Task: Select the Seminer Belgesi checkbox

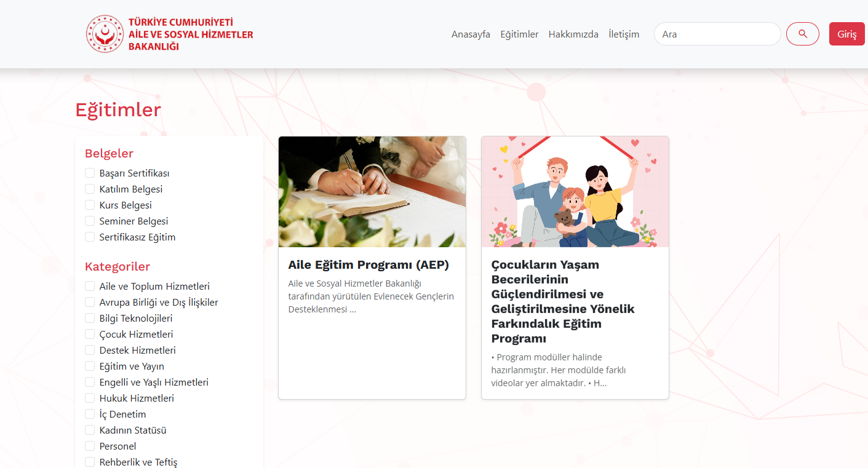Action: pos(90,221)
